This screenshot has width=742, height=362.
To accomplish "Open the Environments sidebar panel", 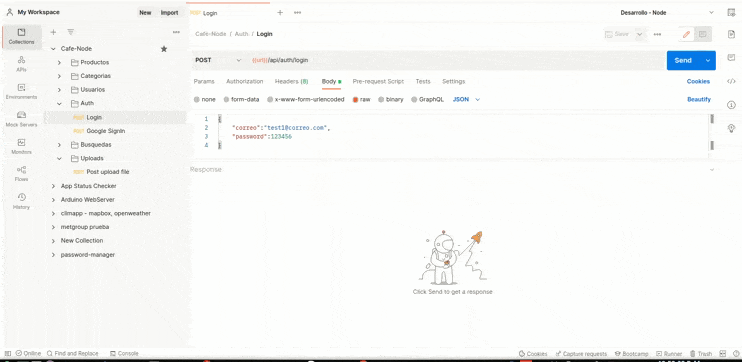I will [21, 91].
